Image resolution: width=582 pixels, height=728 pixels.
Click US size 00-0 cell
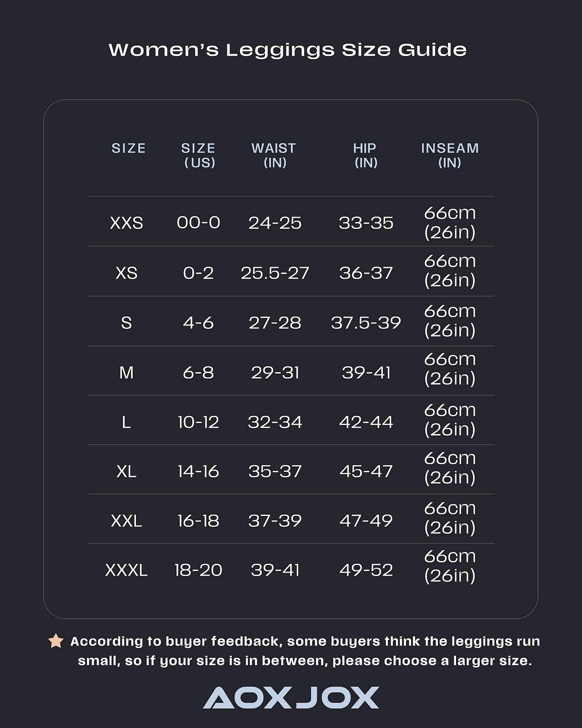[198, 223]
